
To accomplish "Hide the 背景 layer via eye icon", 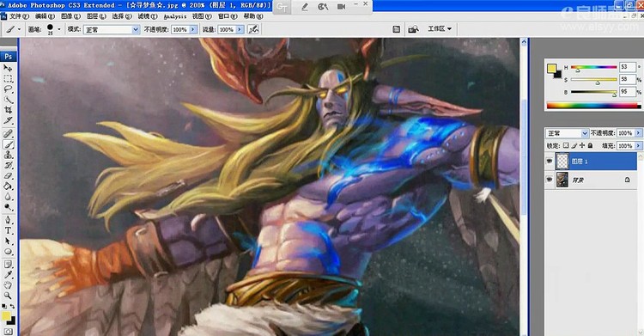I will (550, 180).
